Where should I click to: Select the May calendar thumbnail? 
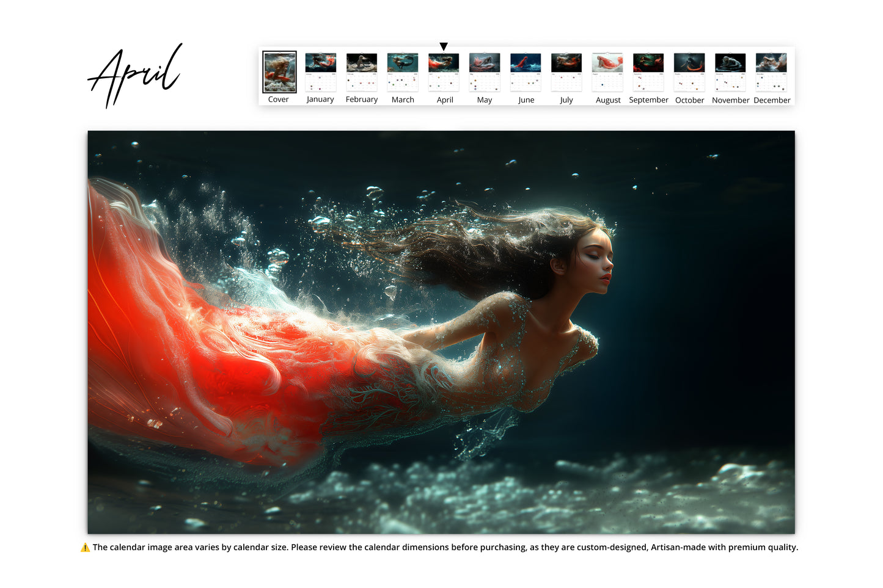point(485,72)
